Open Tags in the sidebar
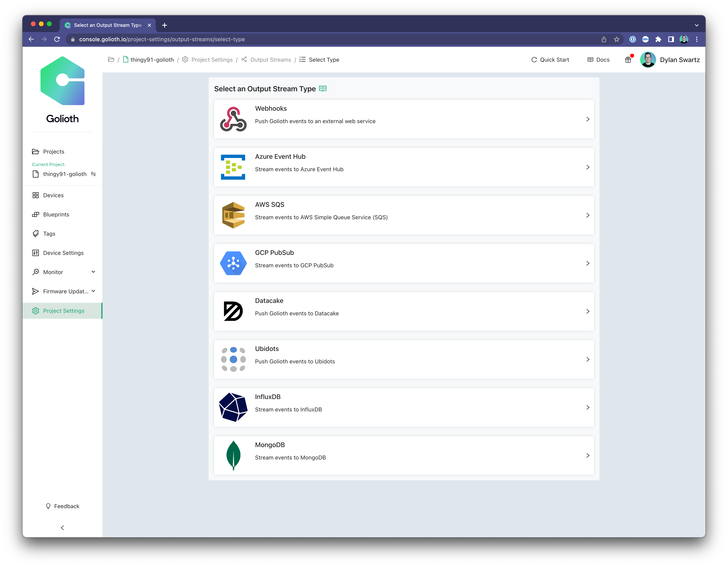This screenshot has height=567, width=728. pos(44,234)
